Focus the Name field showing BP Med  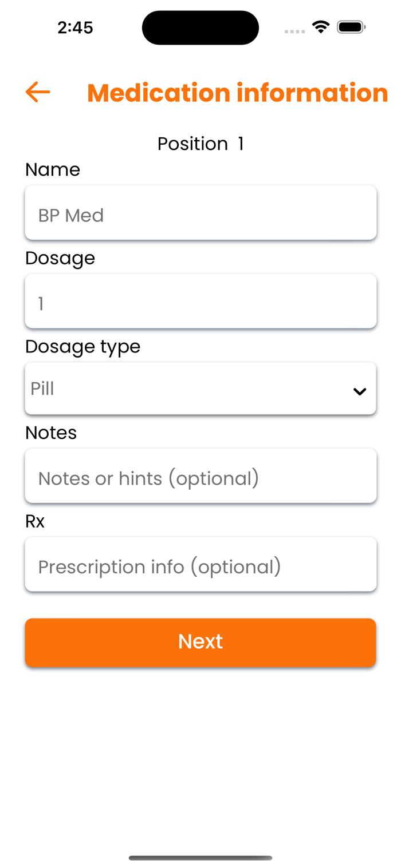click(x=200, y=213)
